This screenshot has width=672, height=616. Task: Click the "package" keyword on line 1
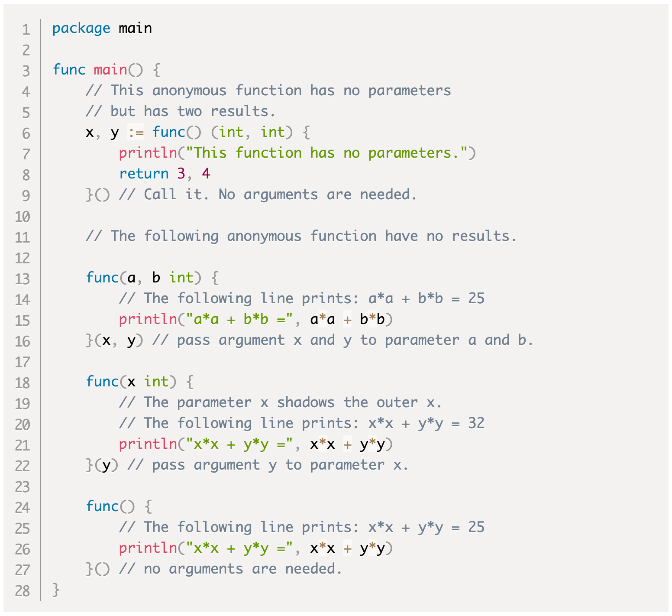(81, 28)
